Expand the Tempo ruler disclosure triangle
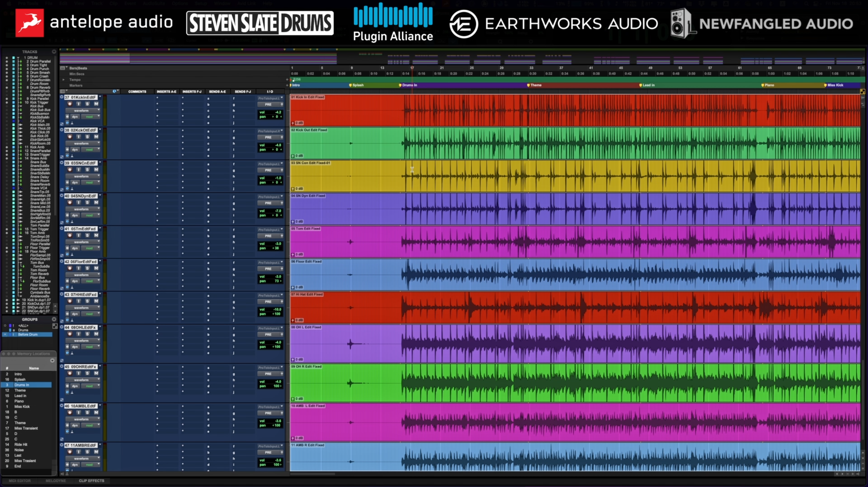The width and height of the screenshot is (868, 487). click(63, 80)
